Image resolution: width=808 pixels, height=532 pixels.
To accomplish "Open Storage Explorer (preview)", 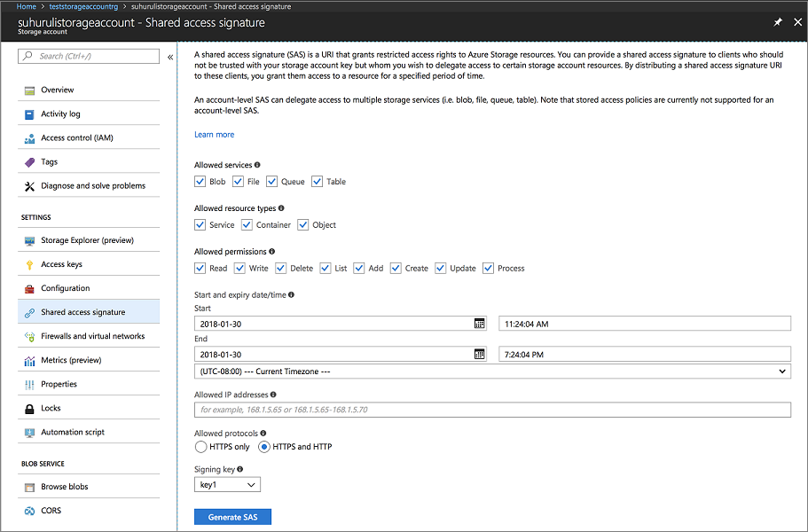I will pyautogui.click(x=86, y=239).
